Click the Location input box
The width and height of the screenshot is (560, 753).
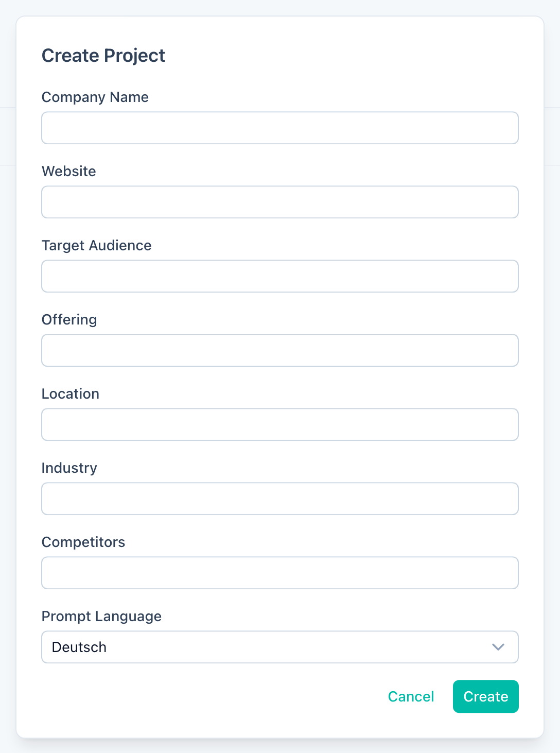pos(280,424)
